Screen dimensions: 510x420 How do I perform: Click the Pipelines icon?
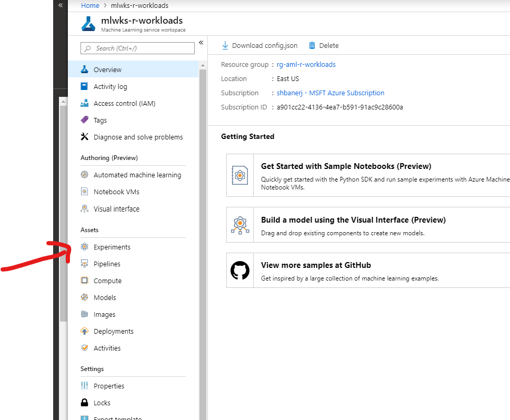tap(85, 264)
